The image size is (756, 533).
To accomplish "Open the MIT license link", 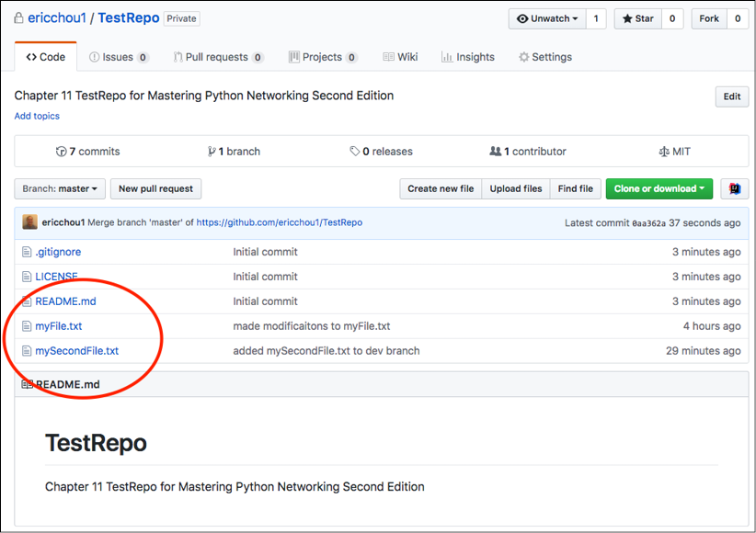I will pyautogui.click(x=675, y=152).
